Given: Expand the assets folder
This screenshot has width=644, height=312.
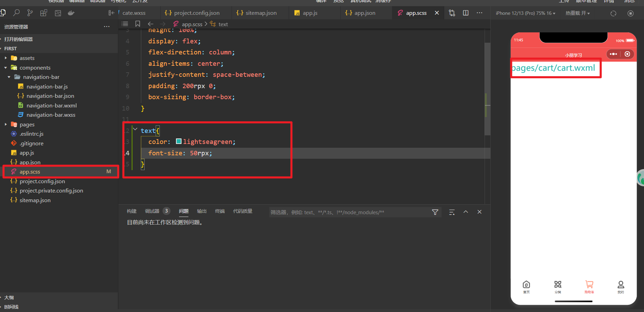Looking at the screenshot, I should tap(6, 58).
